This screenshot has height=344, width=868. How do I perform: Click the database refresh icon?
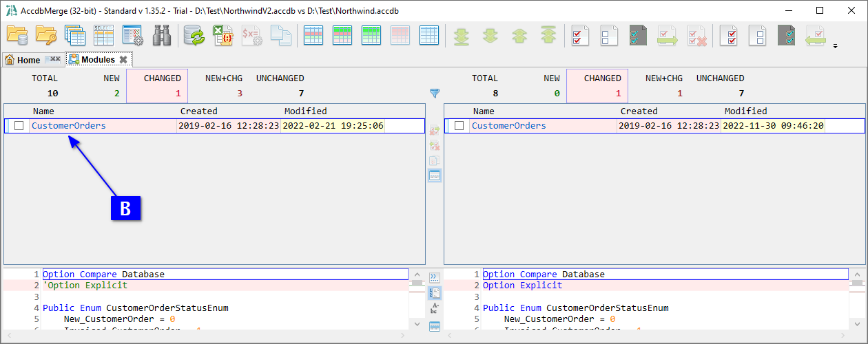(194, 35)
